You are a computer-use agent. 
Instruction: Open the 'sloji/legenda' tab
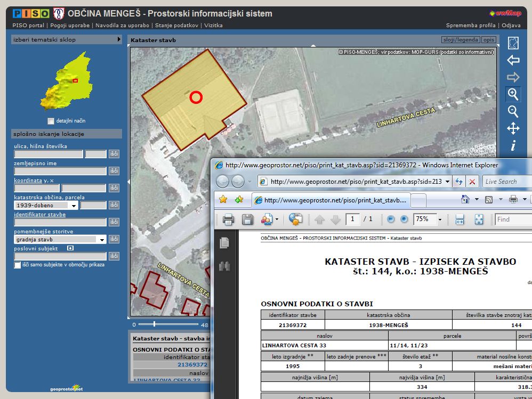460,40
